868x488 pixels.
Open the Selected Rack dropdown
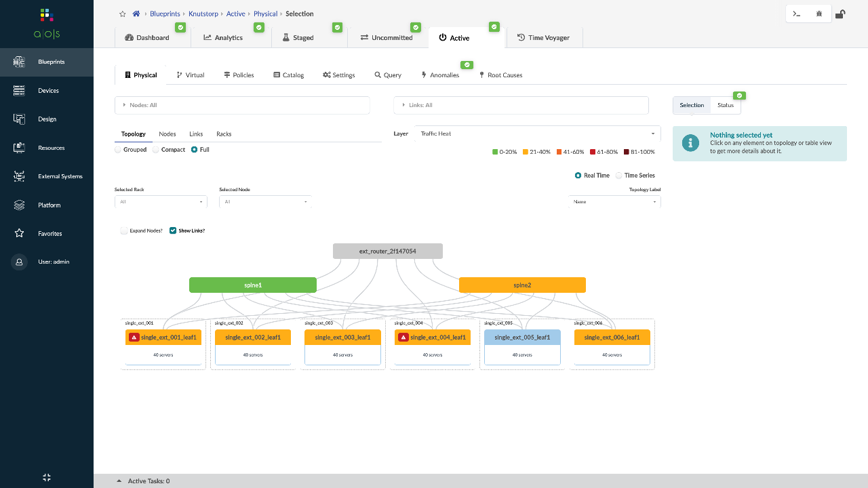(160, 202)
